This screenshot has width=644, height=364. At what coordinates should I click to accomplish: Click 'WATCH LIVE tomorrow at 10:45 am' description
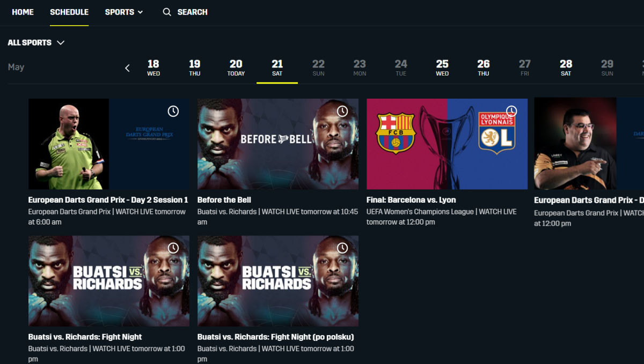[x=277, y=217]
